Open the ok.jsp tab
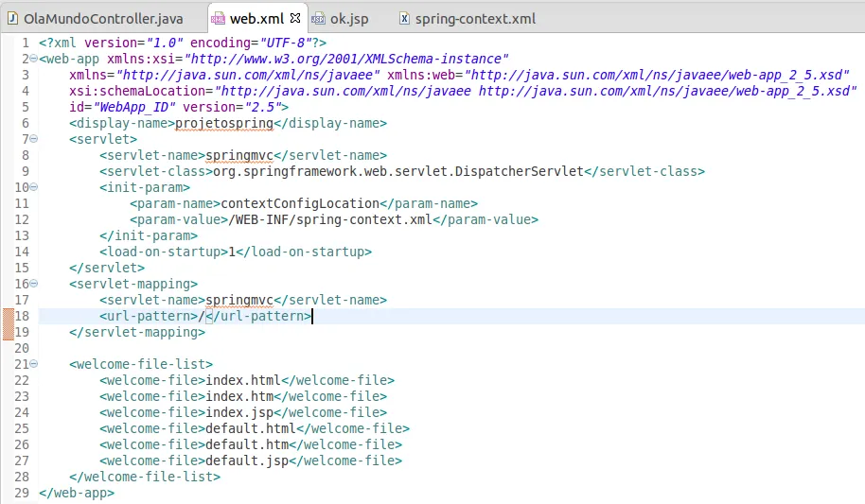 coord(349,19)
